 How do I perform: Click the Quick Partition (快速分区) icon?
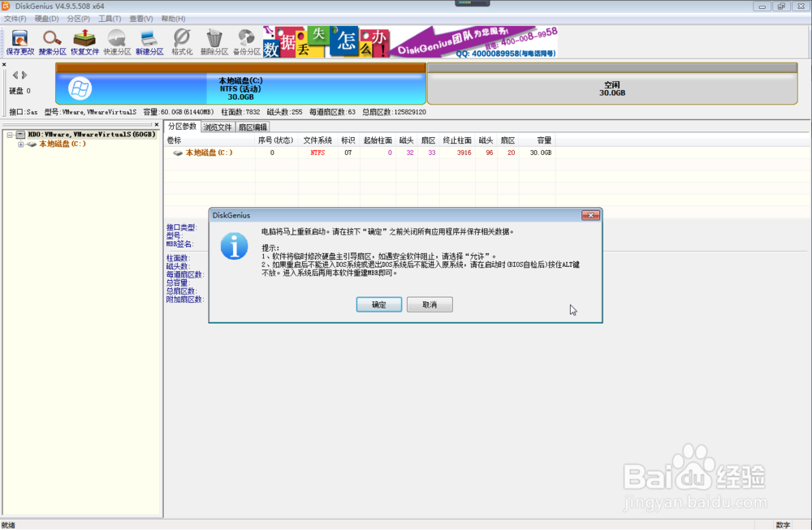[x=117, y=42]
